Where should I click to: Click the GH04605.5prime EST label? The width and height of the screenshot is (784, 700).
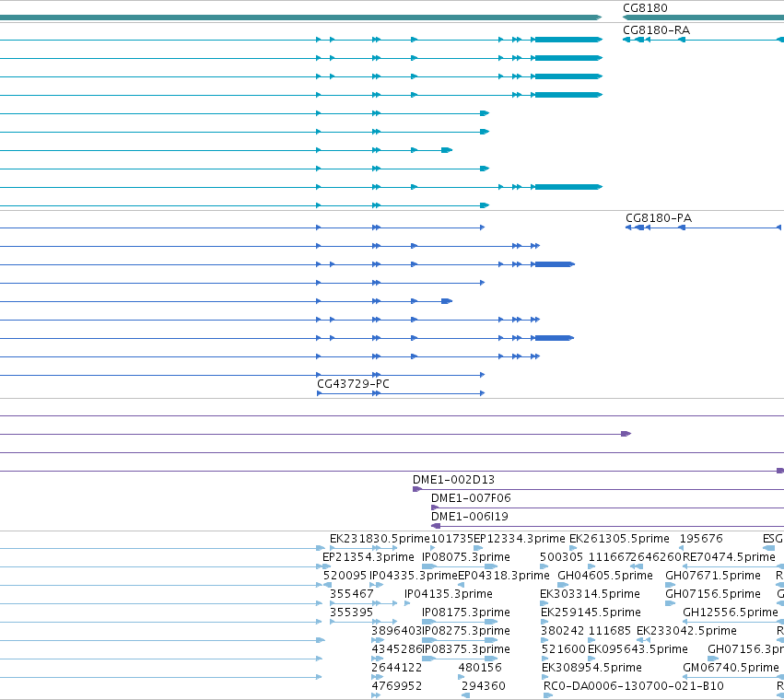[x=605, y=576]
